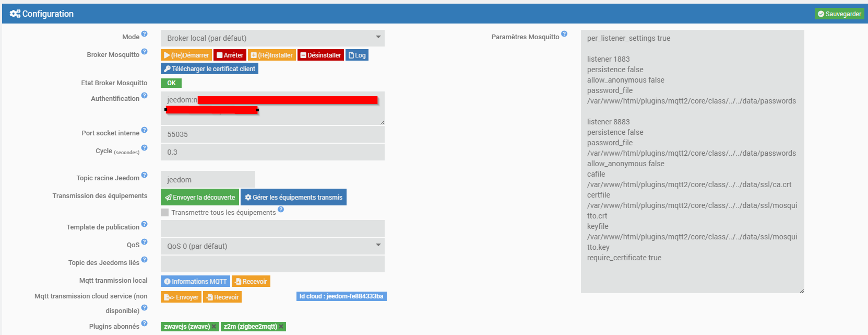
Task: Click the Sauvegarder button
Action: pos(839,14)
